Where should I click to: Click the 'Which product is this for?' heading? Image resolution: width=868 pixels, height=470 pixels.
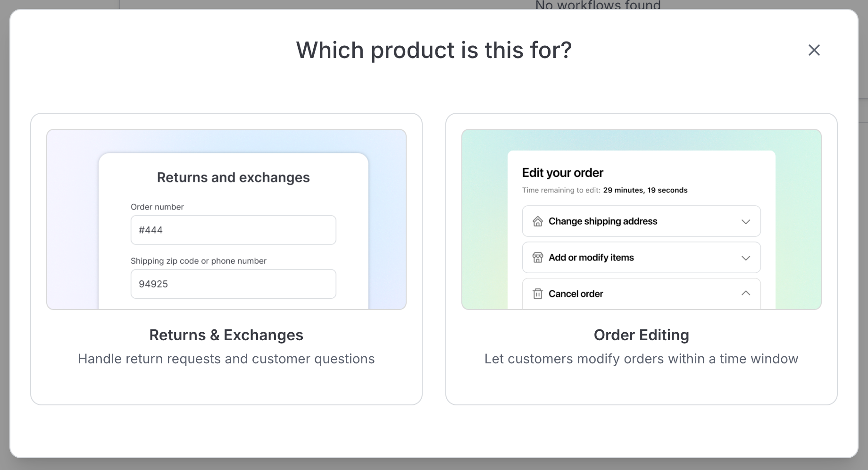pos(434,50)
